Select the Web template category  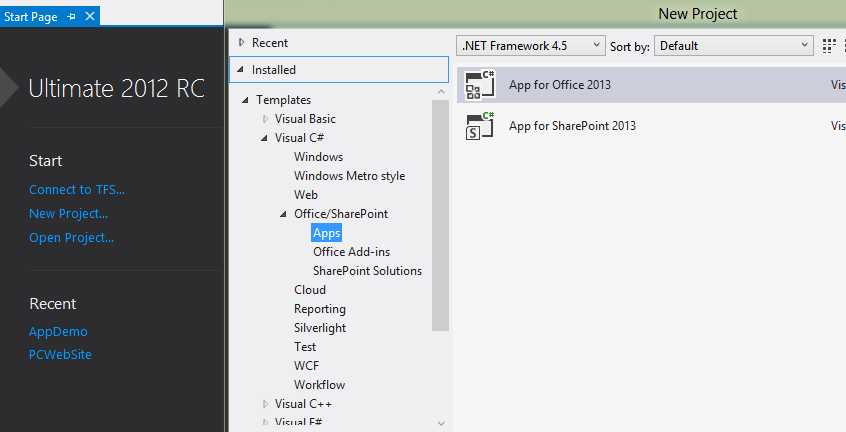point(306,195)
